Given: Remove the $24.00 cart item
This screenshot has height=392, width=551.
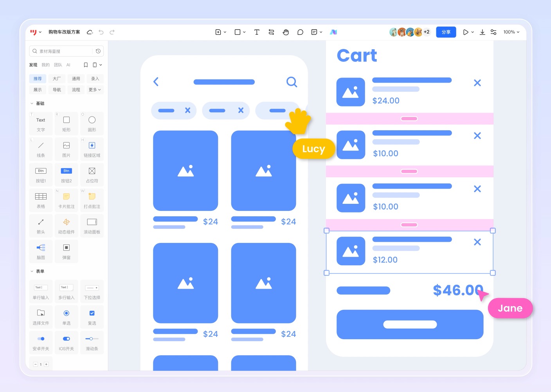Looking at the screenshot, I should click(x=477, y=83).
